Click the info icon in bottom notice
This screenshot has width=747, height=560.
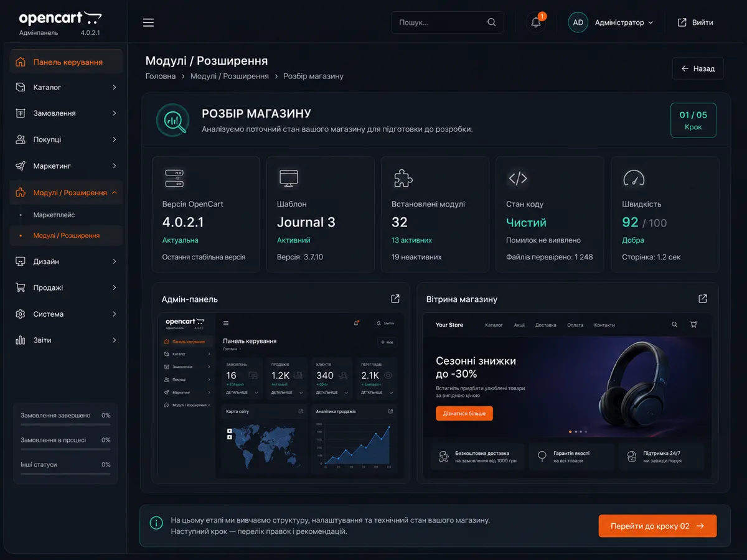156,523
